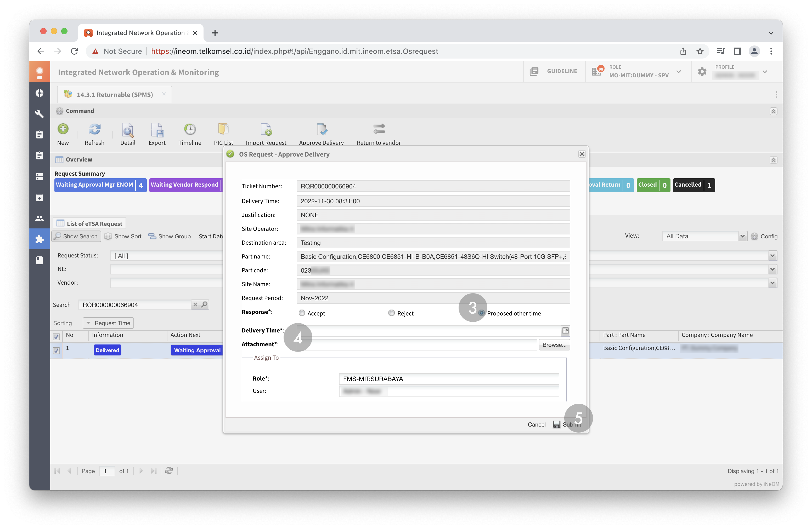
Task: Clear the search field with the x icon
Action: coord(195,304)
